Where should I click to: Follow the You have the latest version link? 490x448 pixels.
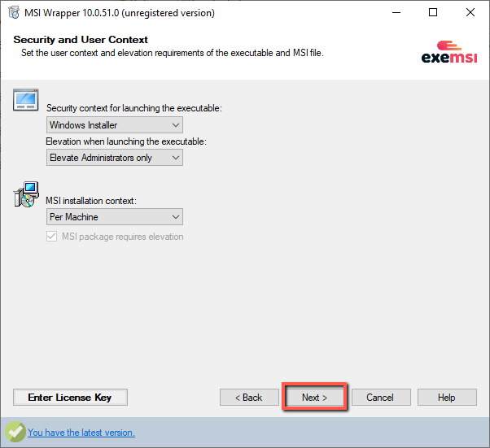click(81, 433)
